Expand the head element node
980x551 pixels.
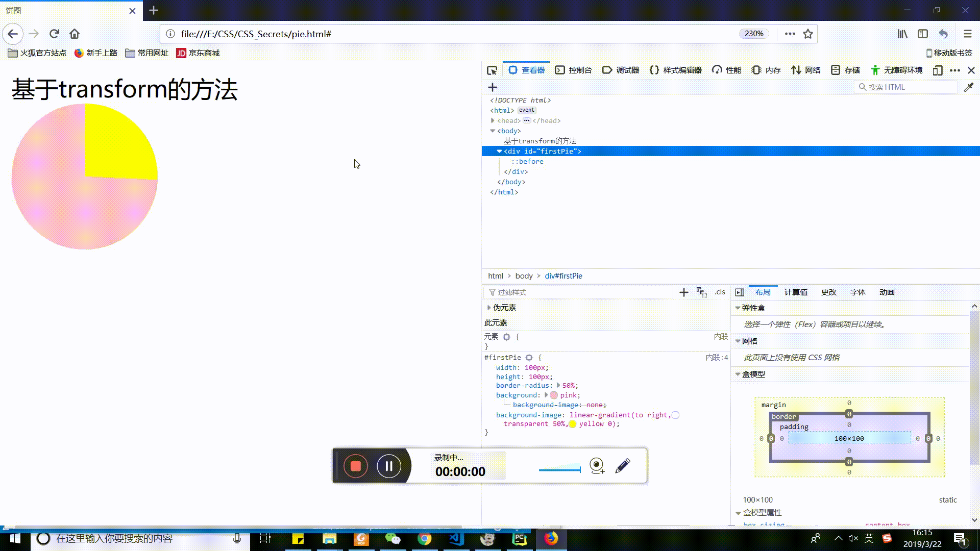pos(493,120)
